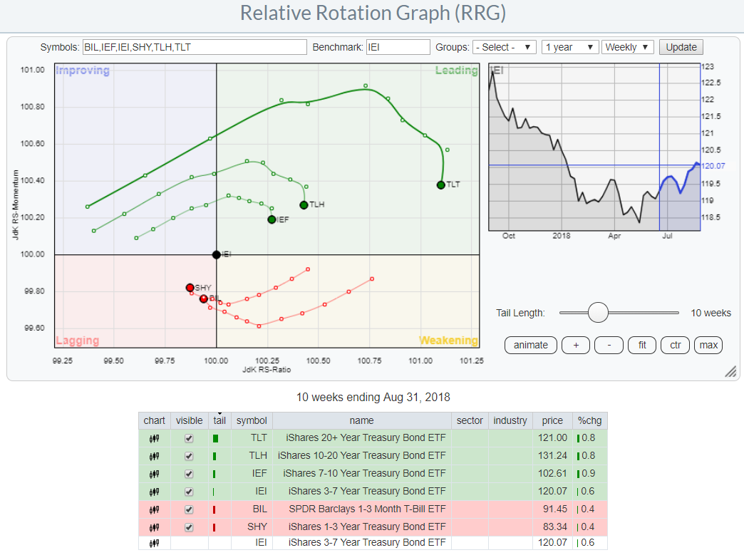Open the chart icon for IEF row

pos(154,474)
